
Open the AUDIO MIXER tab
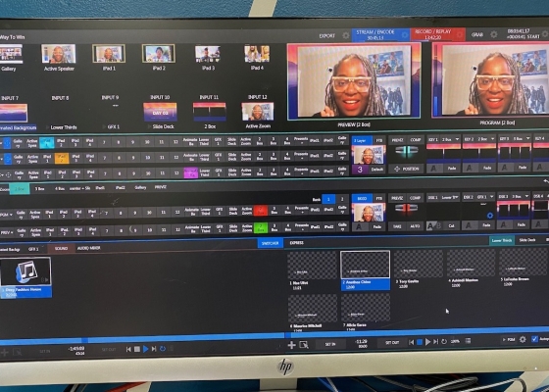coord(89,248)
